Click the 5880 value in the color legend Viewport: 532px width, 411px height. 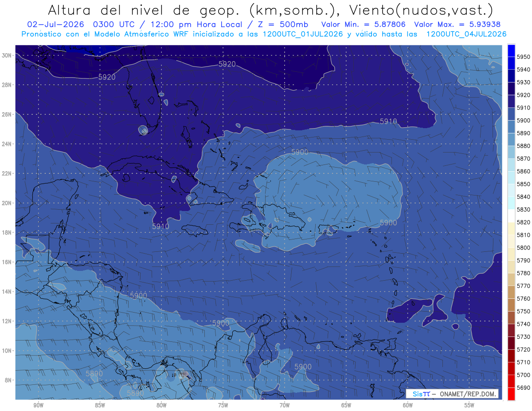(x=524, y=146)
